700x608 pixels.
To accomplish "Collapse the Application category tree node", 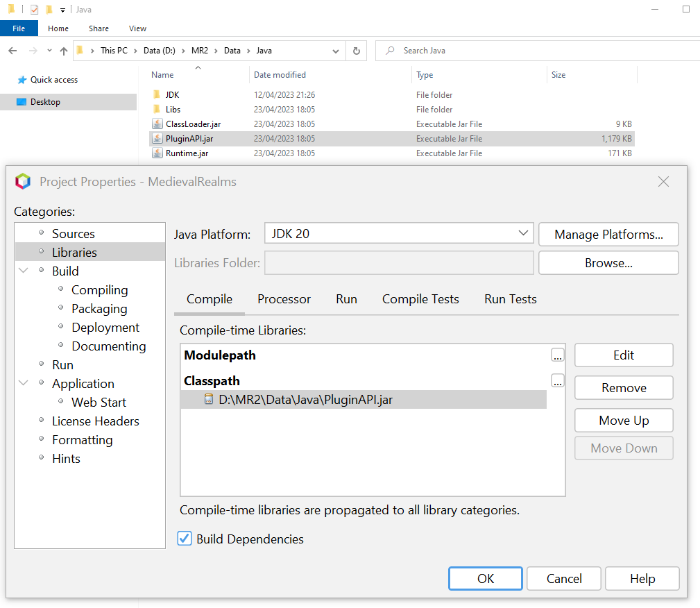I will (24, 384).
